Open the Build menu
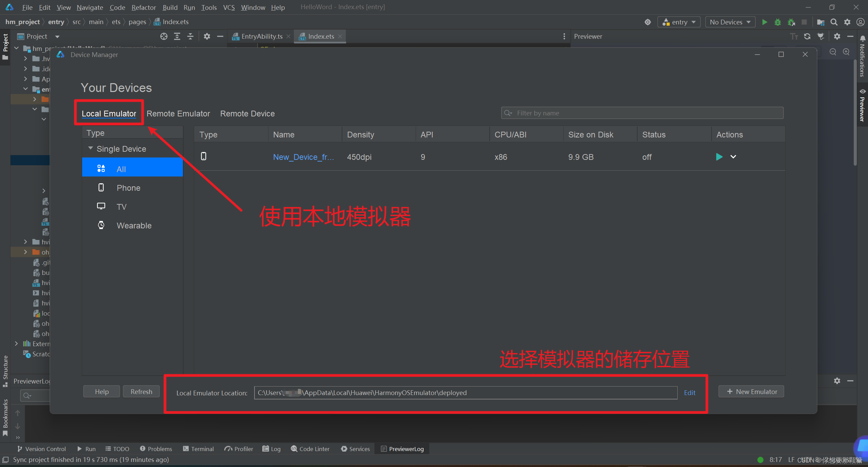This screenshot has height=467, width=868. pos(170,7)
